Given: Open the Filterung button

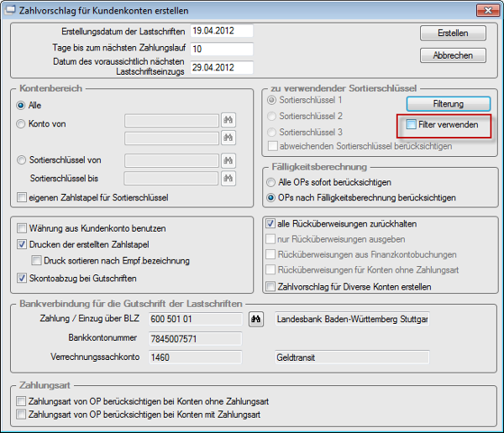Looking at the screenshot, I should (449, 104).
